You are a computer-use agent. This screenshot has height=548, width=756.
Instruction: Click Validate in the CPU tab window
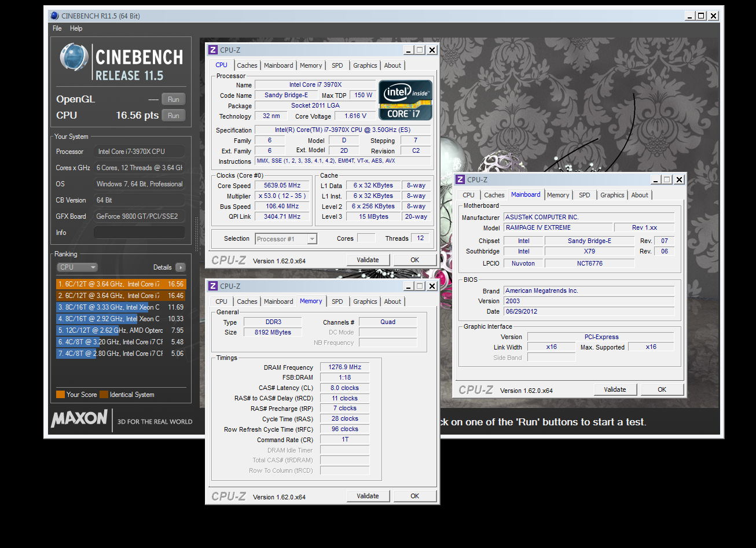(x=368, y=260)
